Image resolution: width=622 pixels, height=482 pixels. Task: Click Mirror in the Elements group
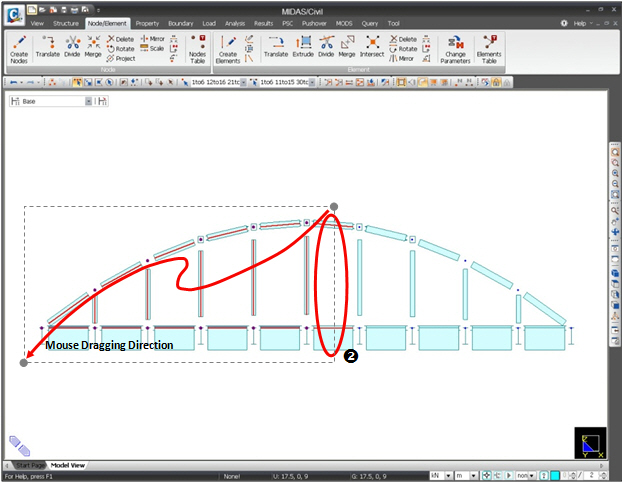click(400, 58)
